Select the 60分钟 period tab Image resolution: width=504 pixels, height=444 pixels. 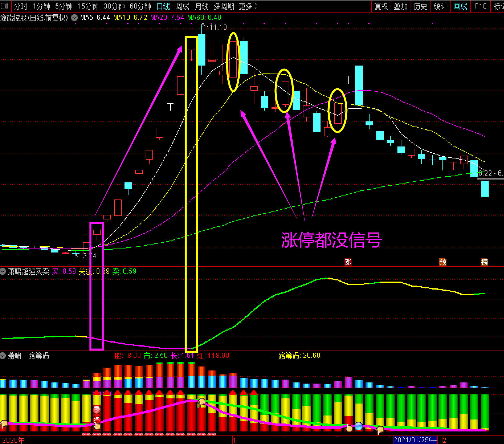coord(140,6)
